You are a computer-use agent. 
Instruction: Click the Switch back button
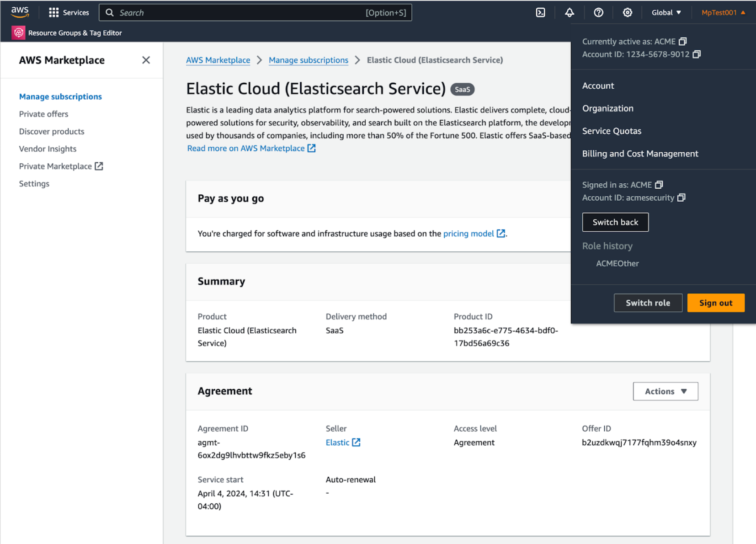coord(615,222)
